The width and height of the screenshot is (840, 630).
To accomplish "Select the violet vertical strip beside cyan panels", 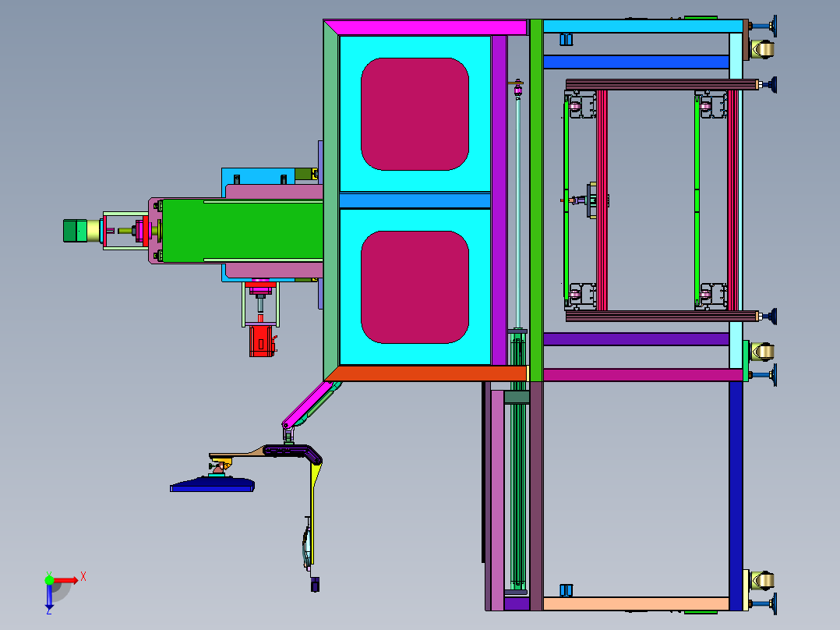I will (499, 200).
